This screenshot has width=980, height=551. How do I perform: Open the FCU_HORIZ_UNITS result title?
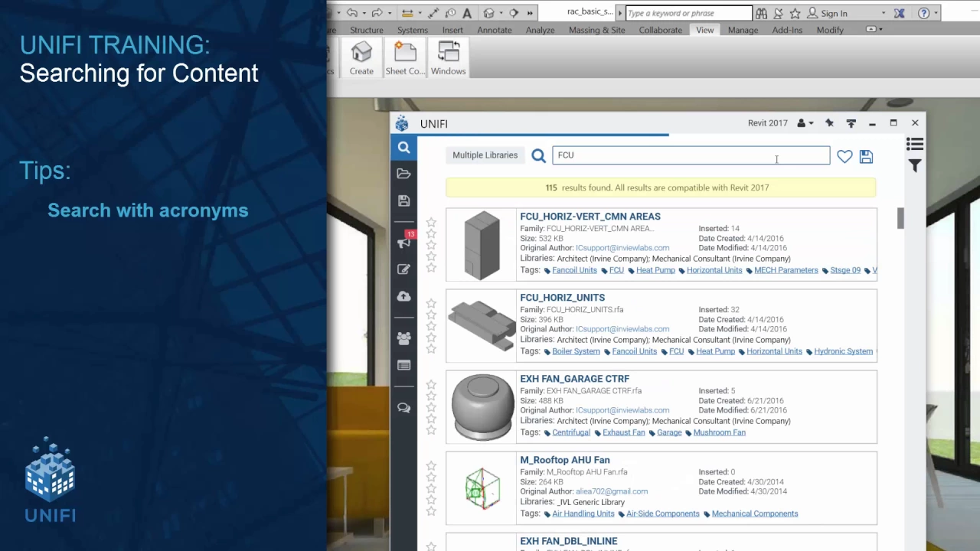(563, 298)
